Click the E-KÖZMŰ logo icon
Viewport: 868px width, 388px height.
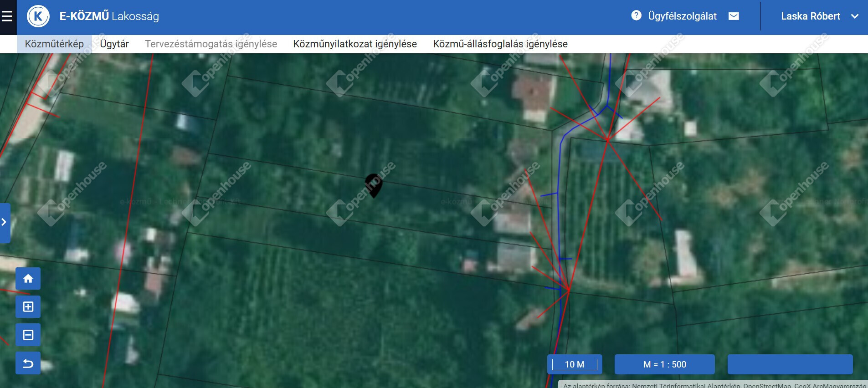(x=38, y=16)
